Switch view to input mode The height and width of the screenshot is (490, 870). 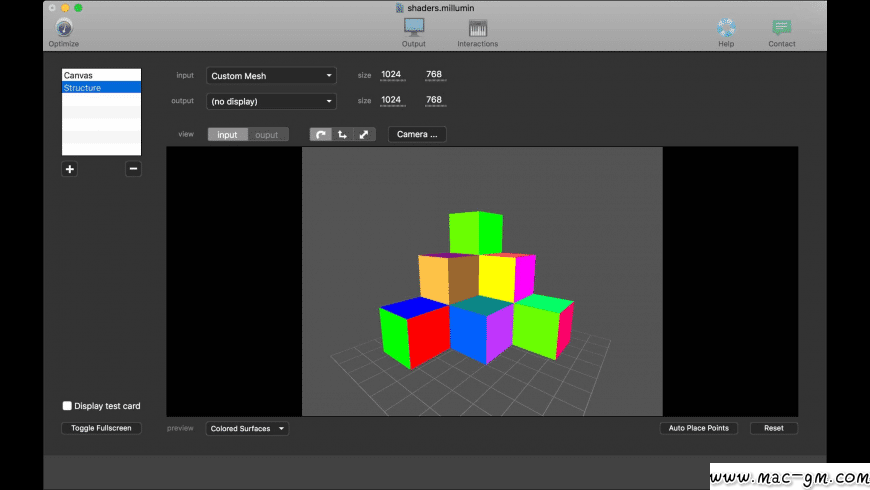227,134
